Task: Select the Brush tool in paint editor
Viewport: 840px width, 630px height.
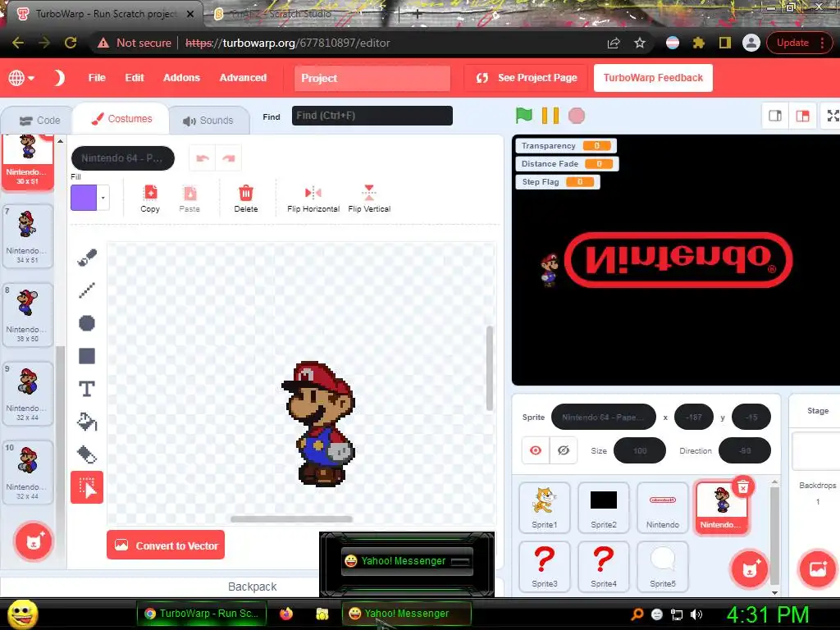Action: 87,258
